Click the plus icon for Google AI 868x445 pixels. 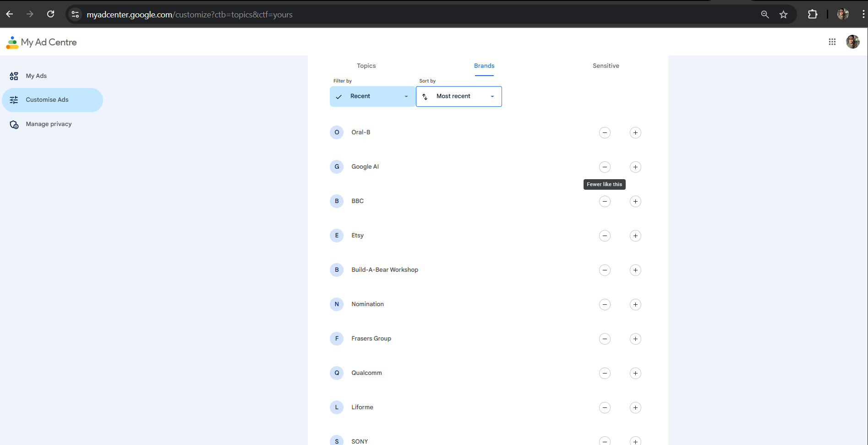coord(635,167)
